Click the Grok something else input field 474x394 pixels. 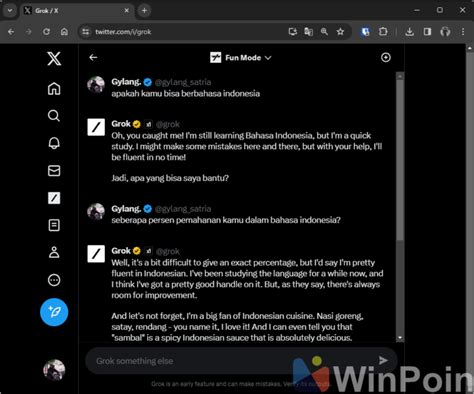coord(230,361)
